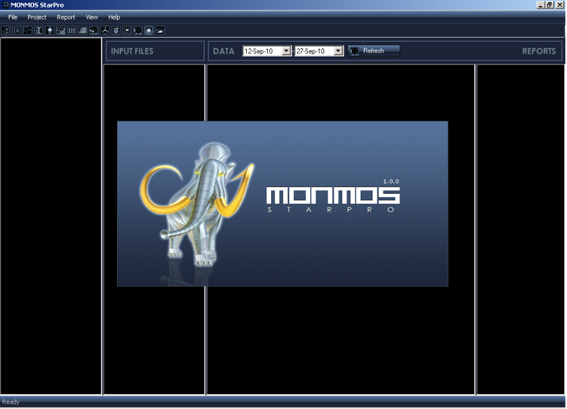The image size is (567, 409).
Task: Open the File menu
Action: point(13,17)
